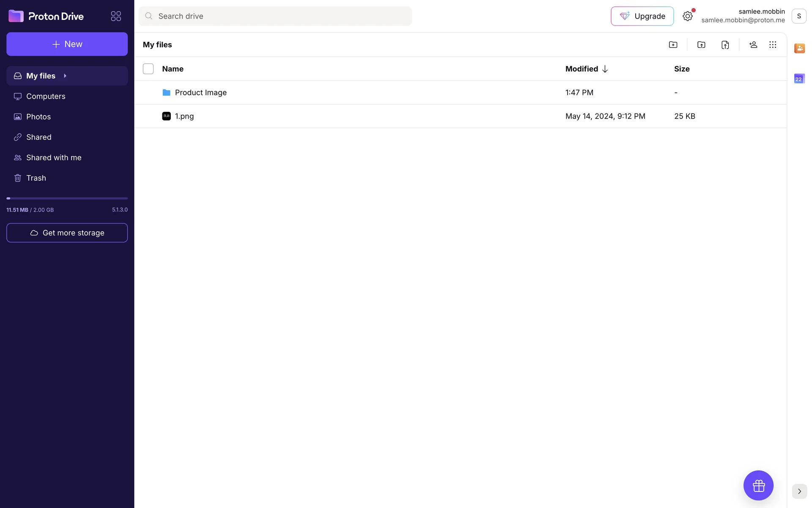This screenshot has height=508, width=812.
Task: Click the upload folder toolbar icon
Action: pos(701,45)
